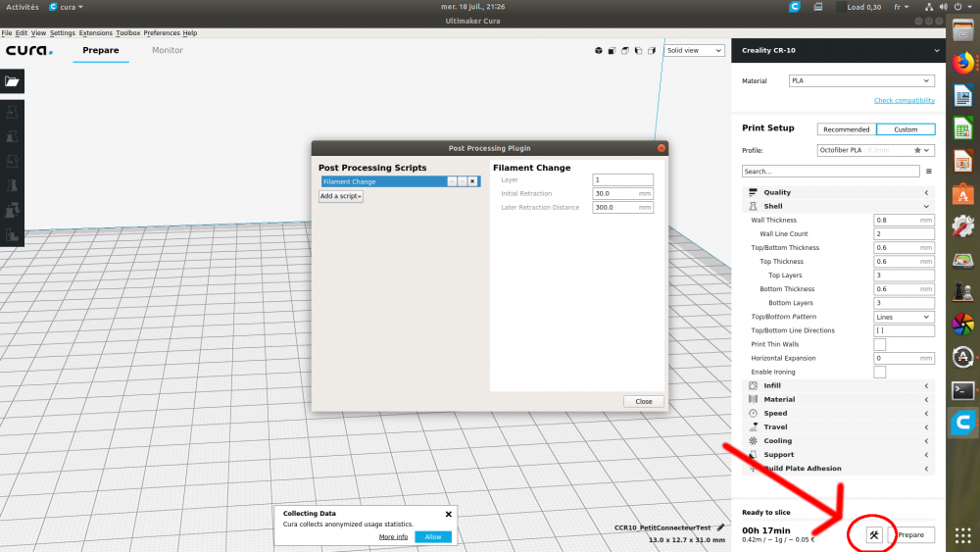Switch to front camera view icon

click(x=612, y=51)
